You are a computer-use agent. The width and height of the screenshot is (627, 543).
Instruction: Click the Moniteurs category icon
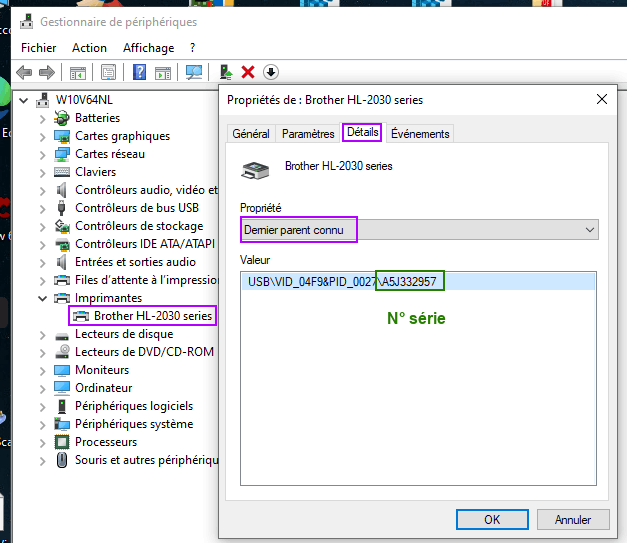pyautogui.click(x=62, y=370)
